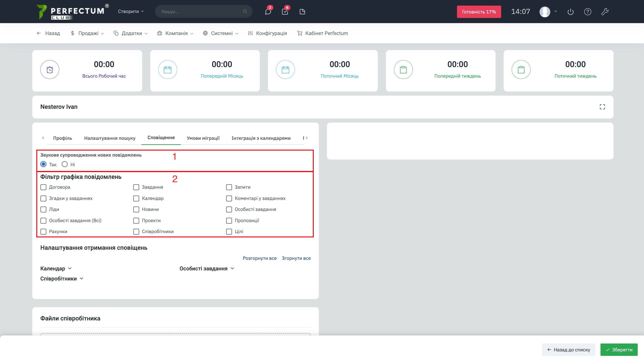Open the Продажі menu
644x359 pixels.
pyautogui.click(x=87, y=33)
